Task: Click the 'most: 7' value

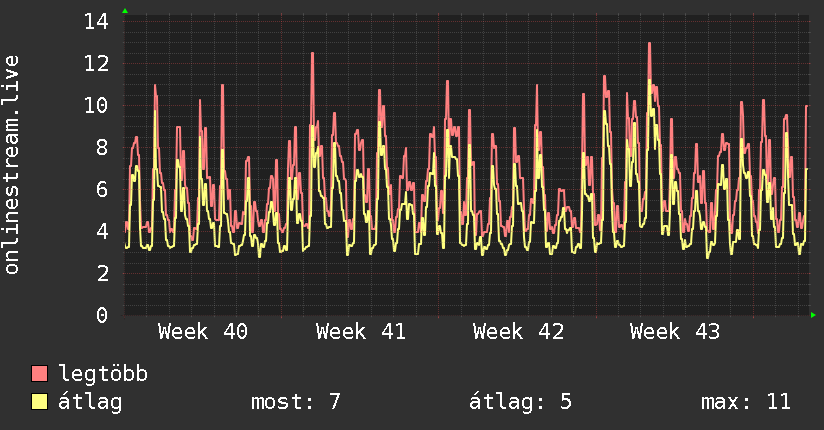Action: 296,402
